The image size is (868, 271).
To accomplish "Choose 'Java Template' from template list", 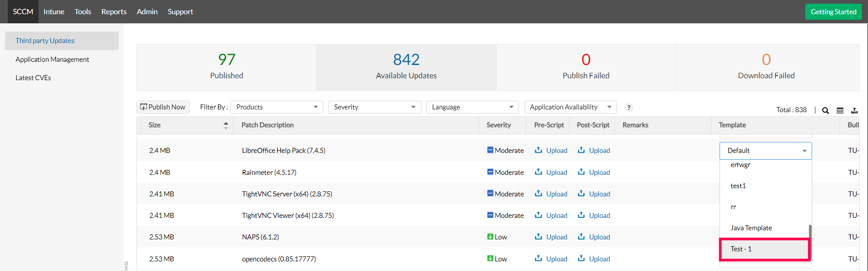I will (x=751, y=228).
